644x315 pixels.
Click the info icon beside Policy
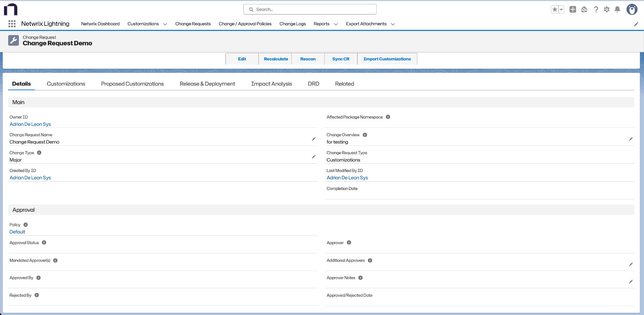26,225
